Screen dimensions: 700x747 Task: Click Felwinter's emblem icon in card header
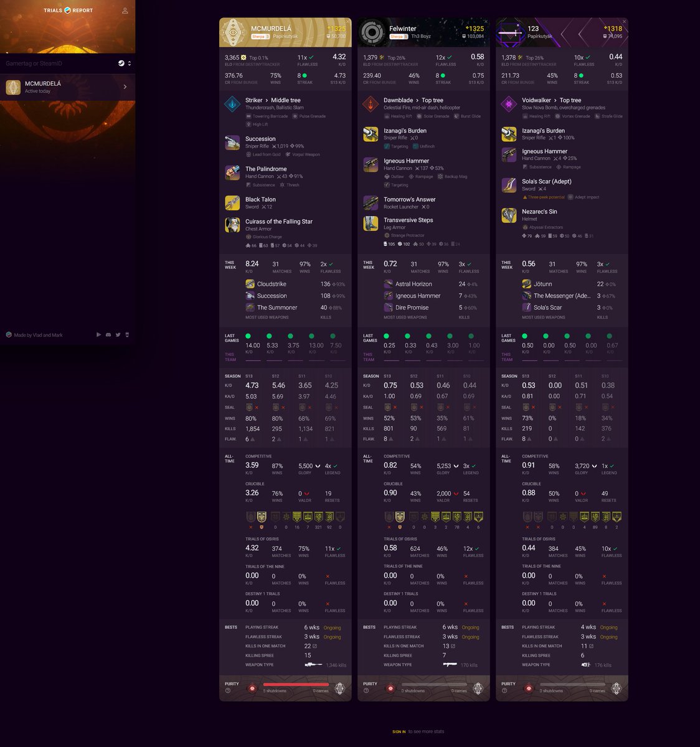click(x=372, y=32)
